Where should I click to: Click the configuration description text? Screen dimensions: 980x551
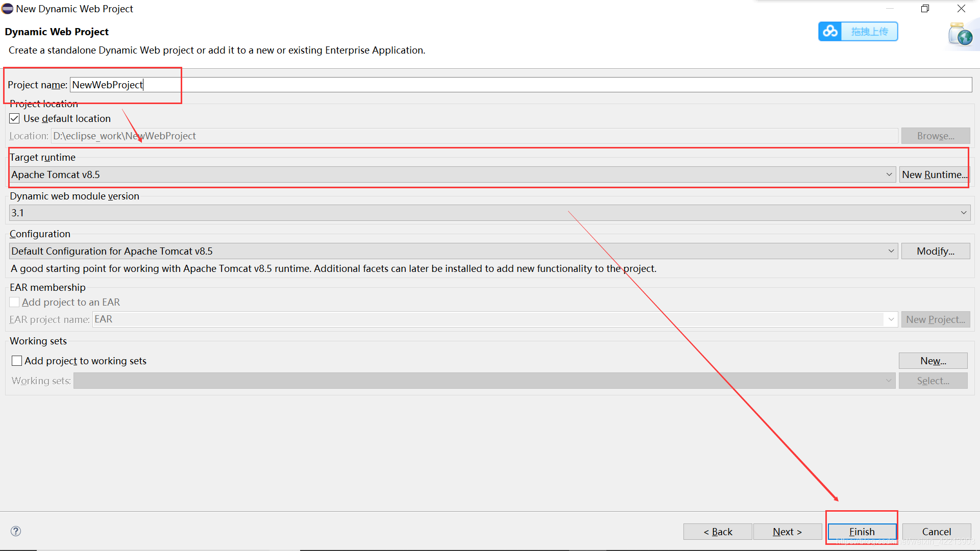pos(334,268)
